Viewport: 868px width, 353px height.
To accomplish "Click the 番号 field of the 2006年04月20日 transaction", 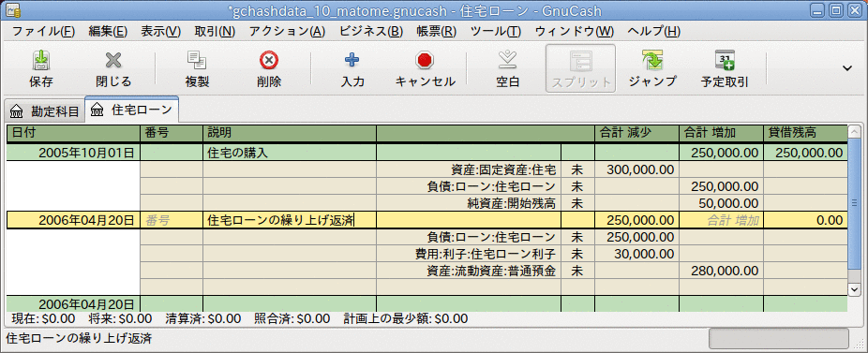I will (171, 220).
